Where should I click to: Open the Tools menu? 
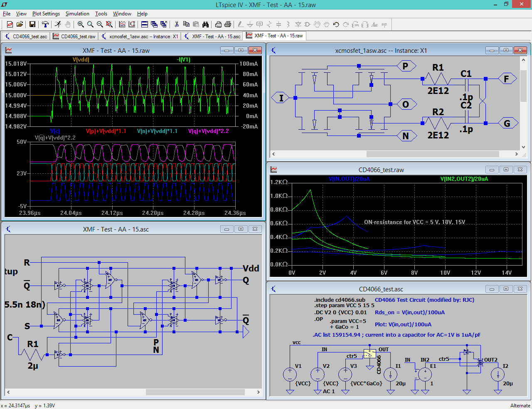coord(101,14)
